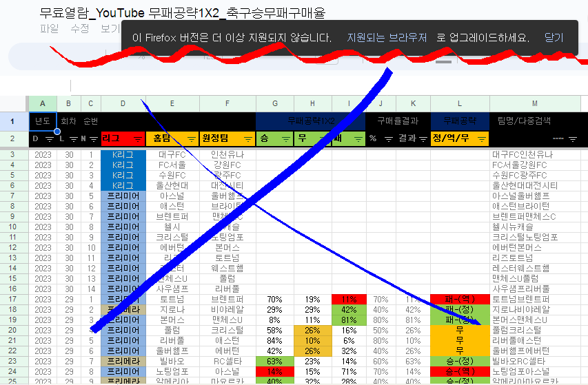
Task: Click the green 81% cell in the 패 column
Action: (x=349, y=320)
